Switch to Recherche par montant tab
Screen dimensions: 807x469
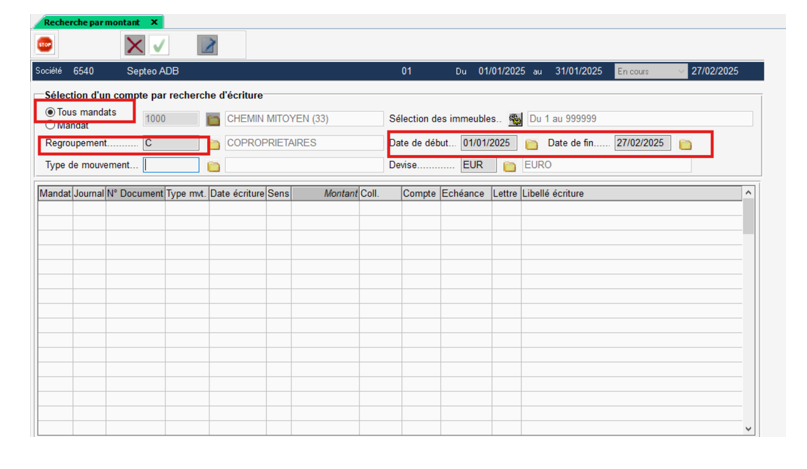pyautogui.click(x=90, y=21)
